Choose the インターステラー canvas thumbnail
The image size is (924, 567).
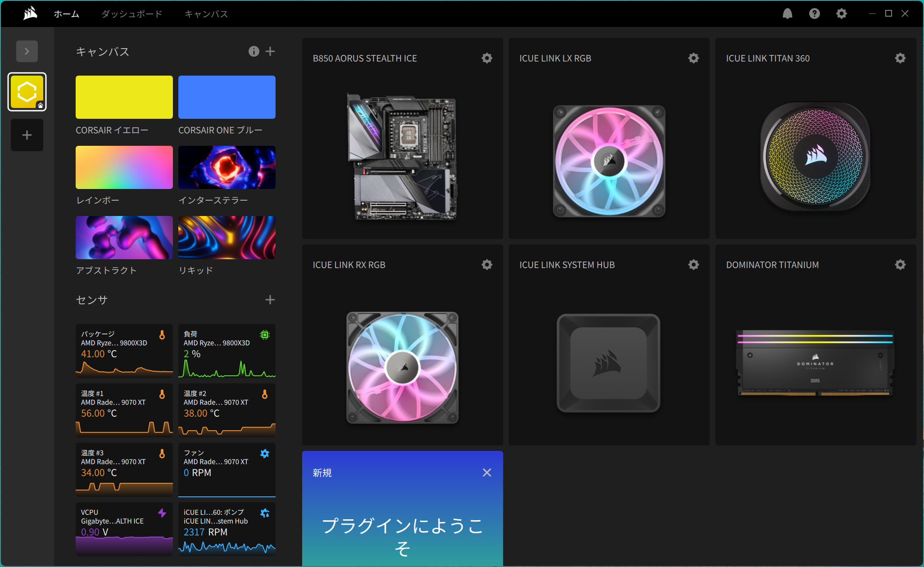tap(226, 167)
